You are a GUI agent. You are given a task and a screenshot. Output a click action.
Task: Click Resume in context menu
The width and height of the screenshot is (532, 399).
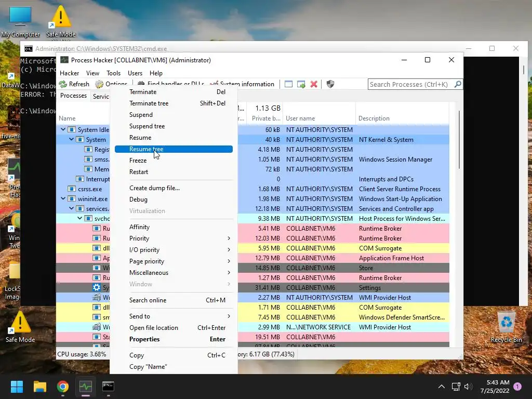(174, 138)
